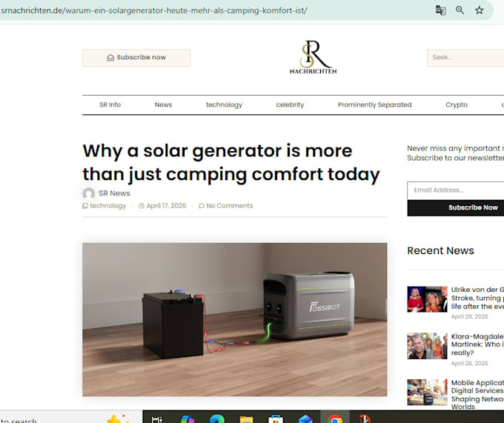The image size is (504, 423).
Task: Open the technology category link under author
Action: (x=107, y=206)
